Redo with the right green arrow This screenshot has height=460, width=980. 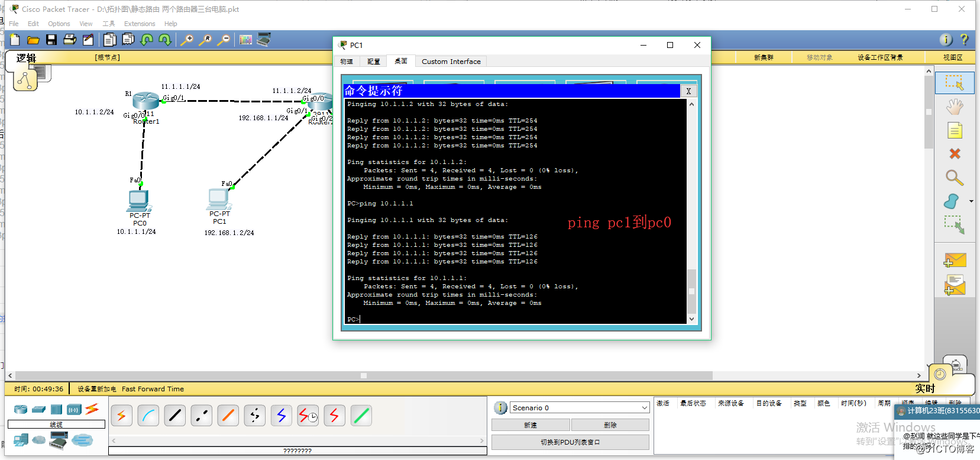[165, 40]
